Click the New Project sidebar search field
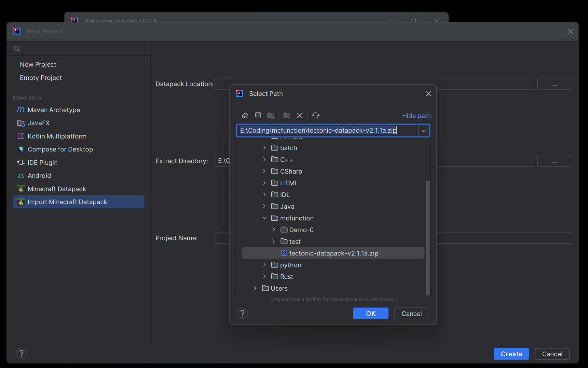The width and height of the screenshot is (588, 368). pyautogui.click(x=78, y=49)
